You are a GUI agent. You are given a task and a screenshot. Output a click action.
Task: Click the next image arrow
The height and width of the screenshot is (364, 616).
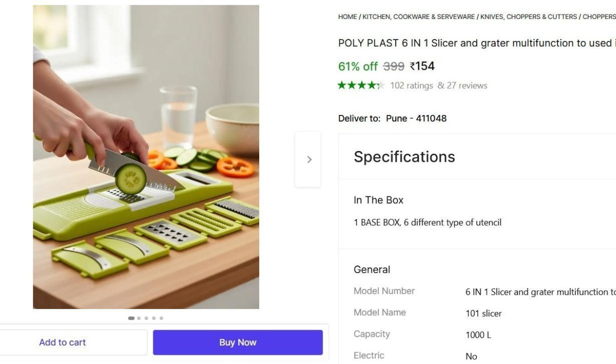[309, 160]
